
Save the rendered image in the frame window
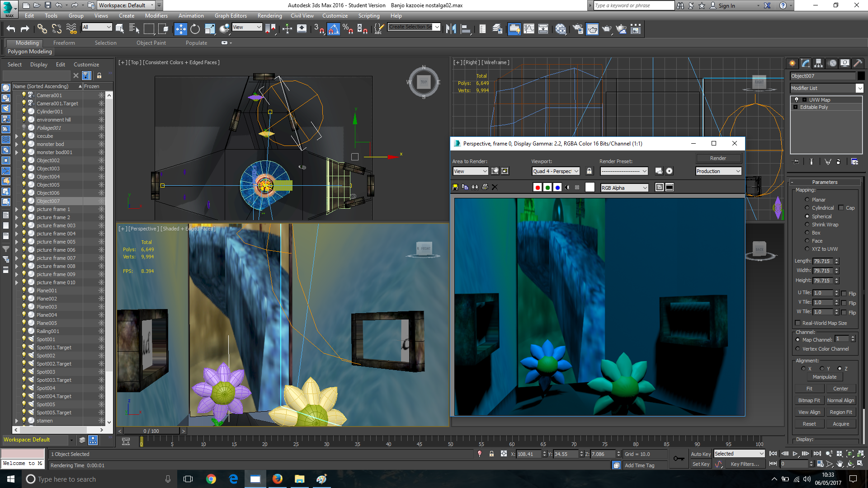coord(455,187)
